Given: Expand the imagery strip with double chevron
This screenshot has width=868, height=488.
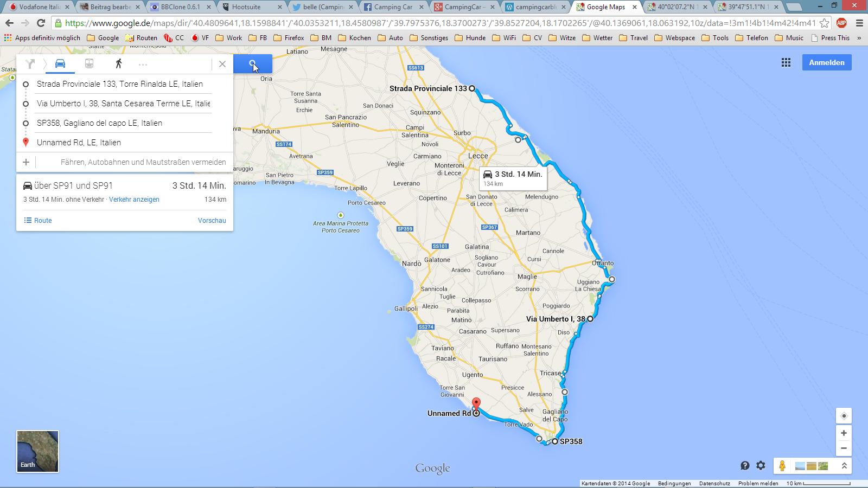Looking at the screenshot, I should 844,466.
